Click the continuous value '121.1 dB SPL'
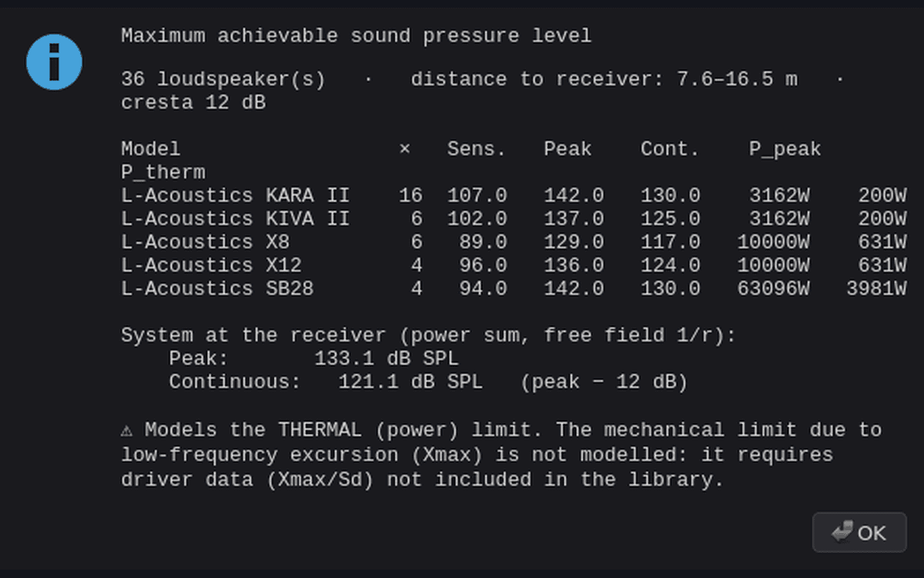This screenshot has width=924, height=578. click(410, 382)
